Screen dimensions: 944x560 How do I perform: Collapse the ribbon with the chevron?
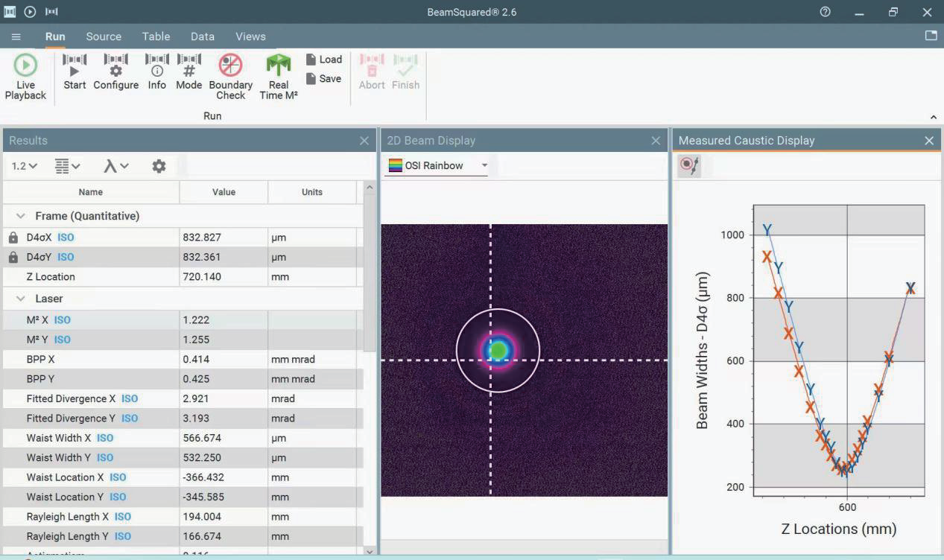coord(934,117)
